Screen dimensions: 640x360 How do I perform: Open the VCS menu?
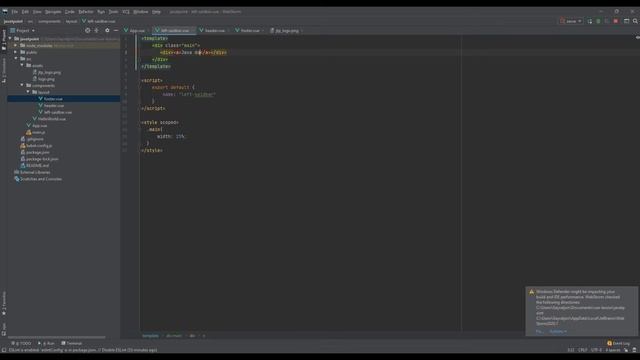[x=126, y=12]
